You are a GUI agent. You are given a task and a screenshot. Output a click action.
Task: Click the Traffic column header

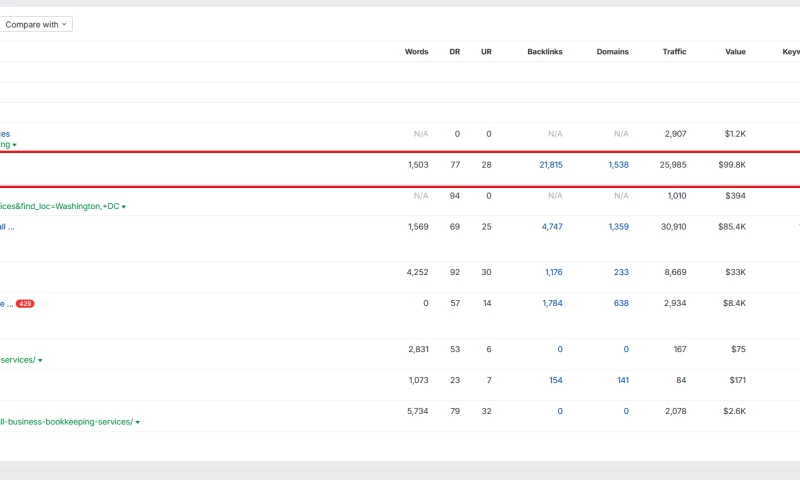pos(674,52)
